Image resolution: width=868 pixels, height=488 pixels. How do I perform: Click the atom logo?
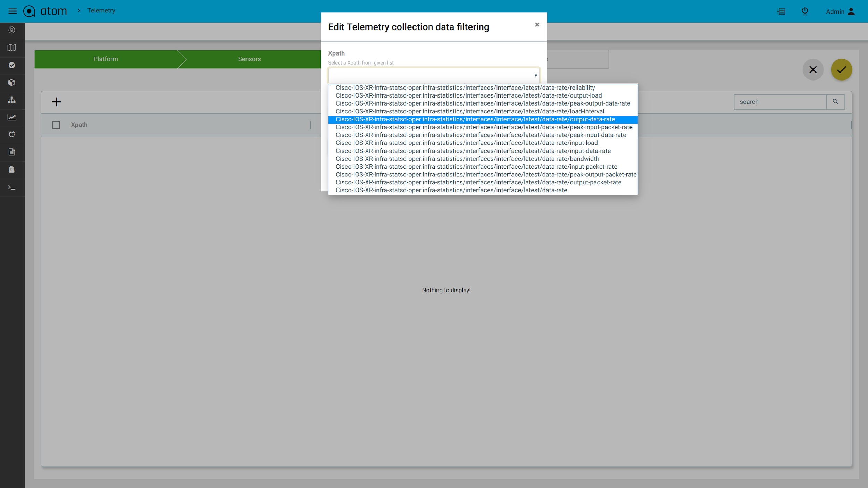click(x=45, y=11)
